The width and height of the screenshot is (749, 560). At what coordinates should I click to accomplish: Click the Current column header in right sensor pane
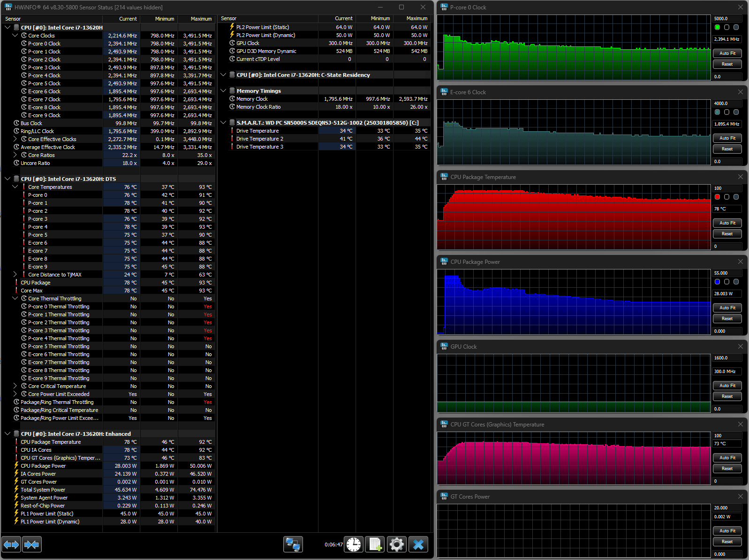[x=343, y=18]
